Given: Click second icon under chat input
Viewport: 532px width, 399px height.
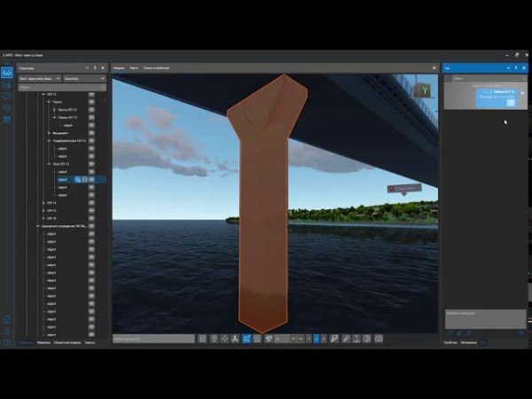Looking at the screenshot, I should click(x=459, y=333).
